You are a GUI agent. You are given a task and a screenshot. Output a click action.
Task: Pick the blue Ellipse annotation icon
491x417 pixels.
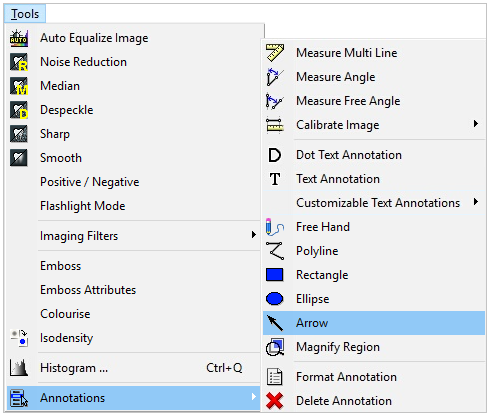pyautogui.click(x=275, y=299)
